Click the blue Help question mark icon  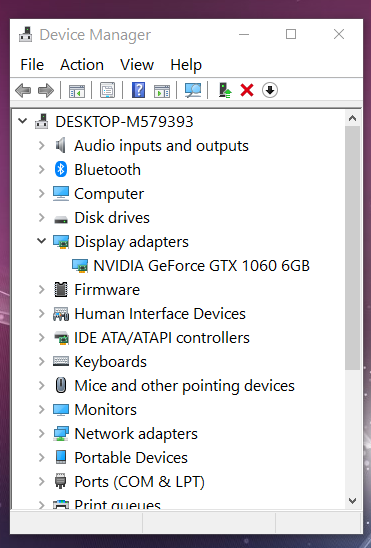(138, 90)
